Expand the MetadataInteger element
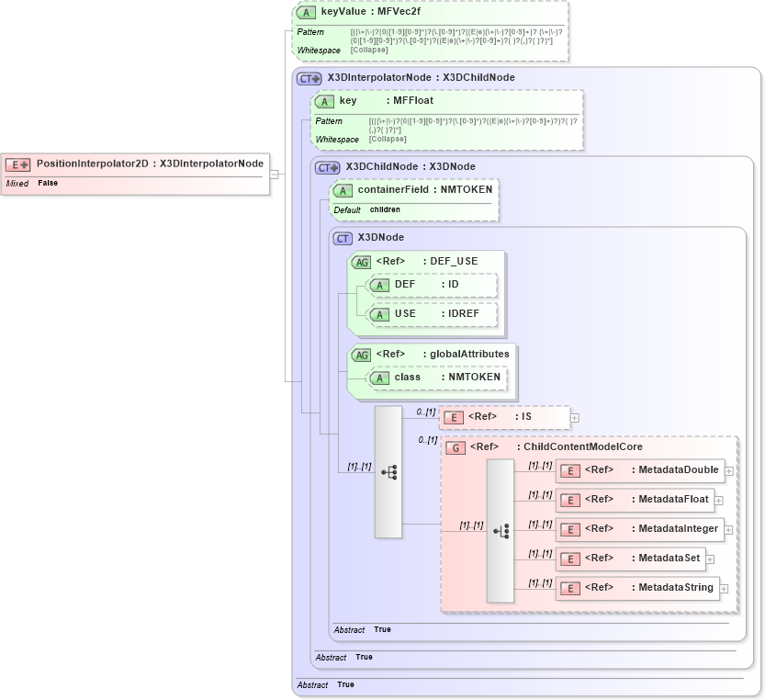Image resolution: width=765 pixels, height=700 pixels. tap(728, 530)
